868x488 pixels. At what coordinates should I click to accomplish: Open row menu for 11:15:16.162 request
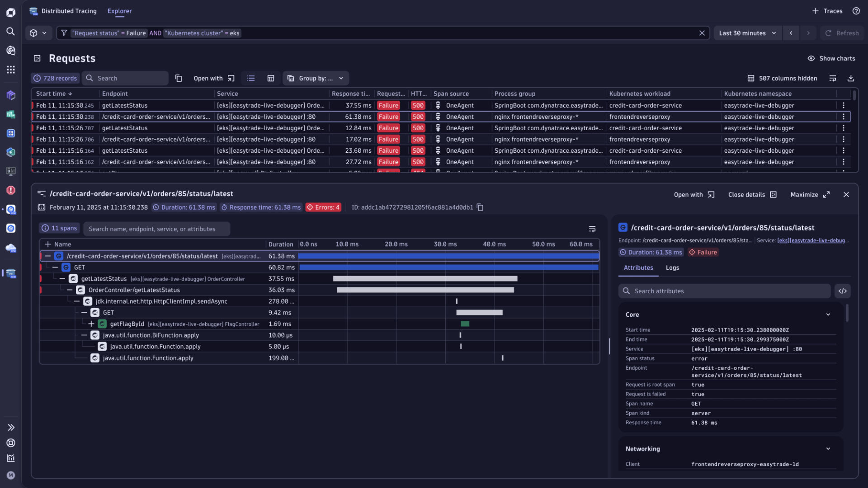click(x=843, y=162)
